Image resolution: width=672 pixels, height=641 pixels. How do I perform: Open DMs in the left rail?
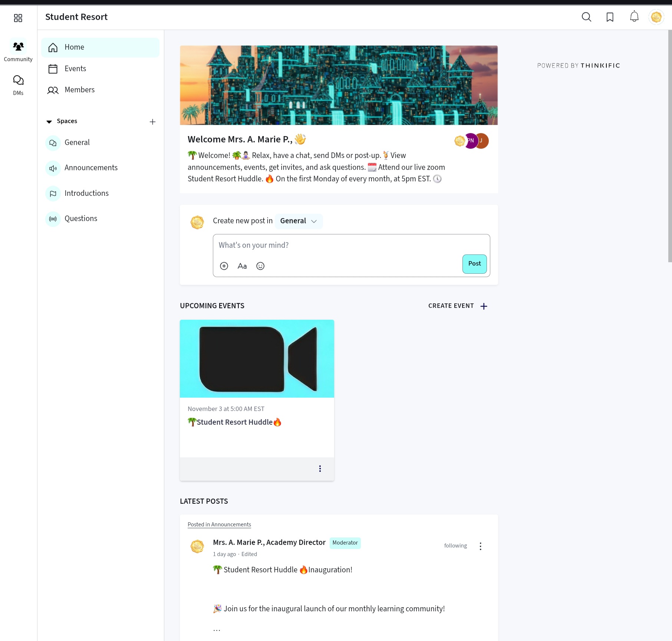pos(18,85)
